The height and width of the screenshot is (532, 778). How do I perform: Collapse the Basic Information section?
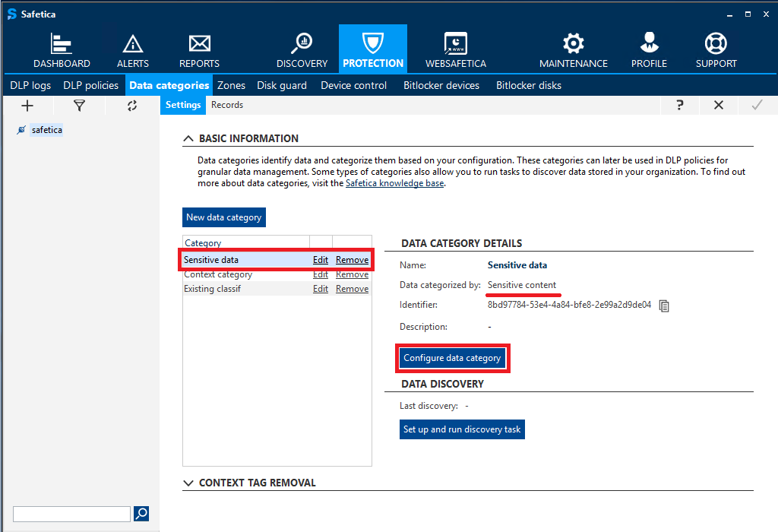[x=188, y=138]
